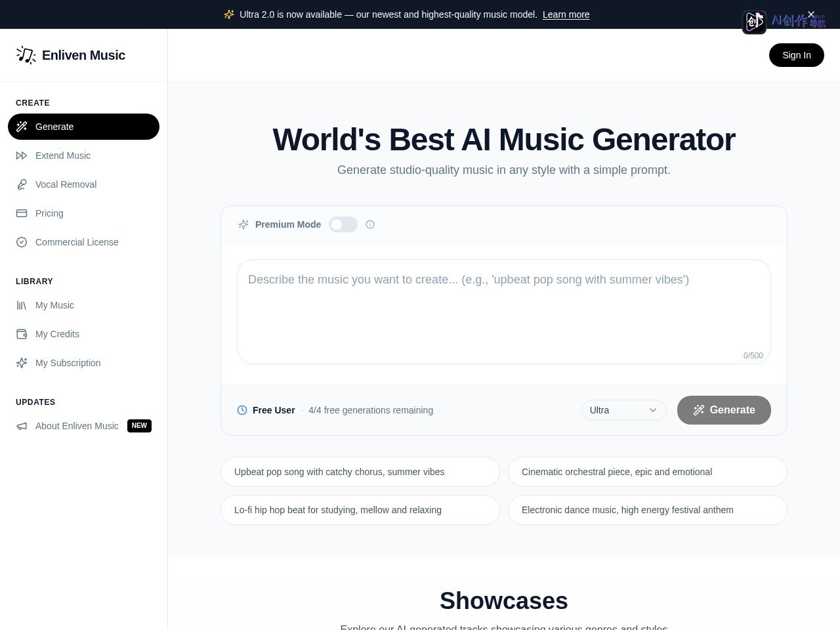Click the AI creation navigation overlay icon
Image resolution: width=840 pixels, height=630 pixels.
[x=754, y=22]
